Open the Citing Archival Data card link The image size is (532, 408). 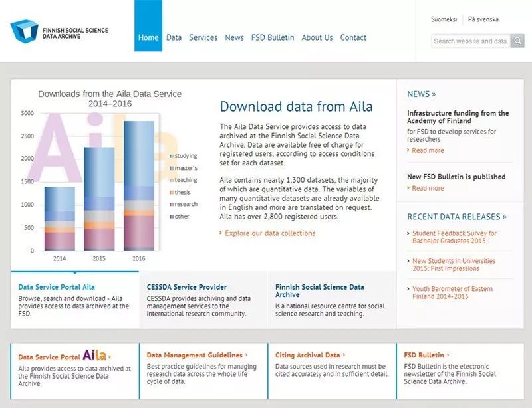tap(310, 355)
